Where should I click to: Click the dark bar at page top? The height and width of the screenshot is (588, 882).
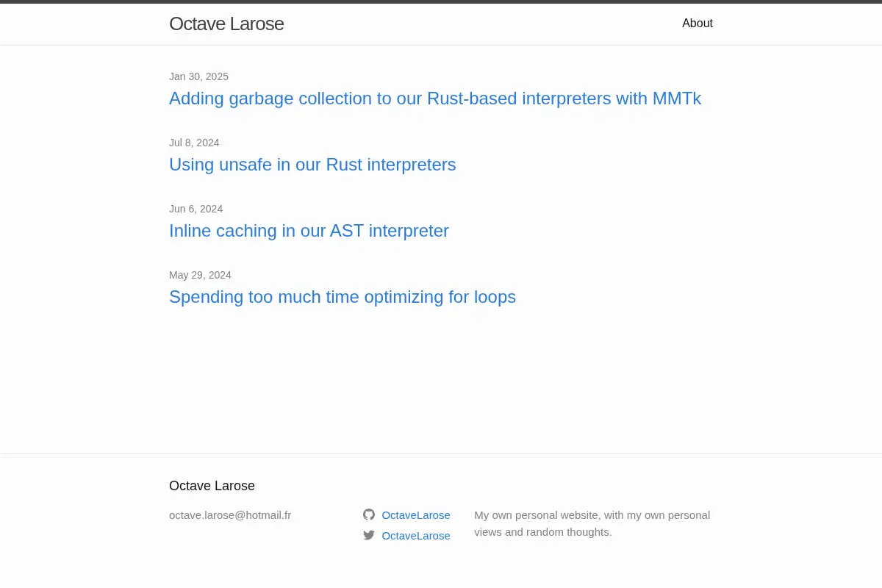click(x=441, y=1)
